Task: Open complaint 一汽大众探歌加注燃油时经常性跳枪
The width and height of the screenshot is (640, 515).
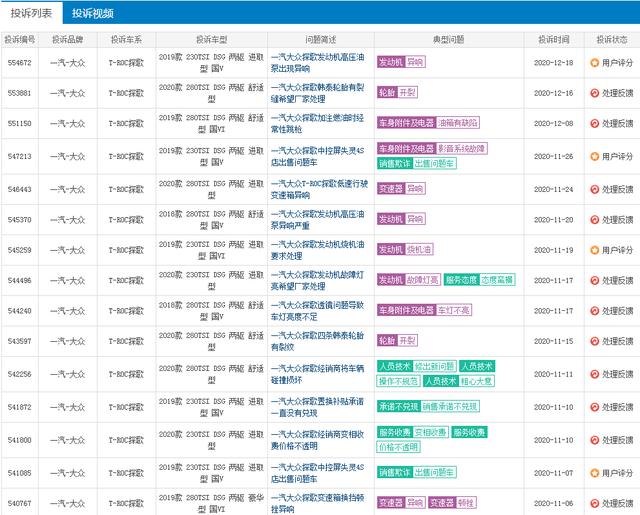Action: [x=318, y=123]
